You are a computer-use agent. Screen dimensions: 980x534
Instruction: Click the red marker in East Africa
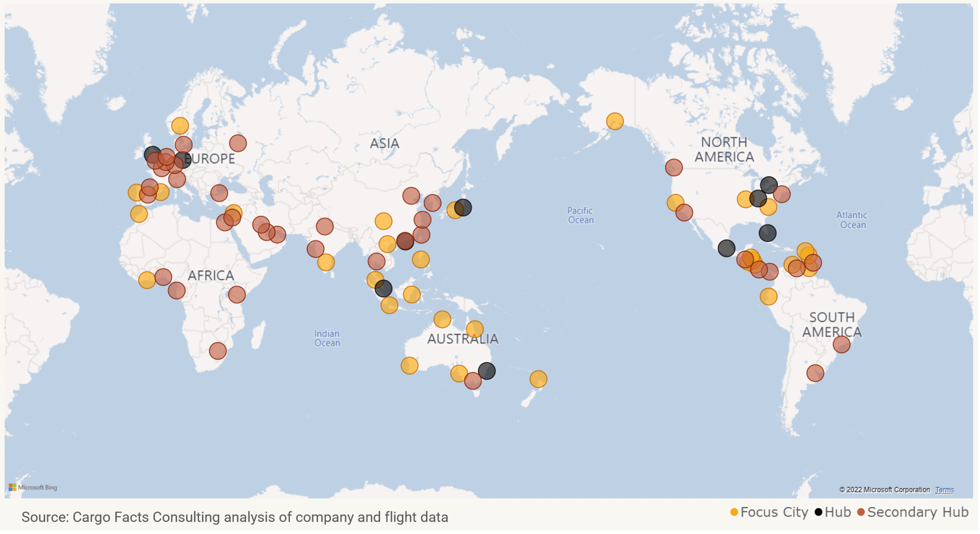[237, 295]
